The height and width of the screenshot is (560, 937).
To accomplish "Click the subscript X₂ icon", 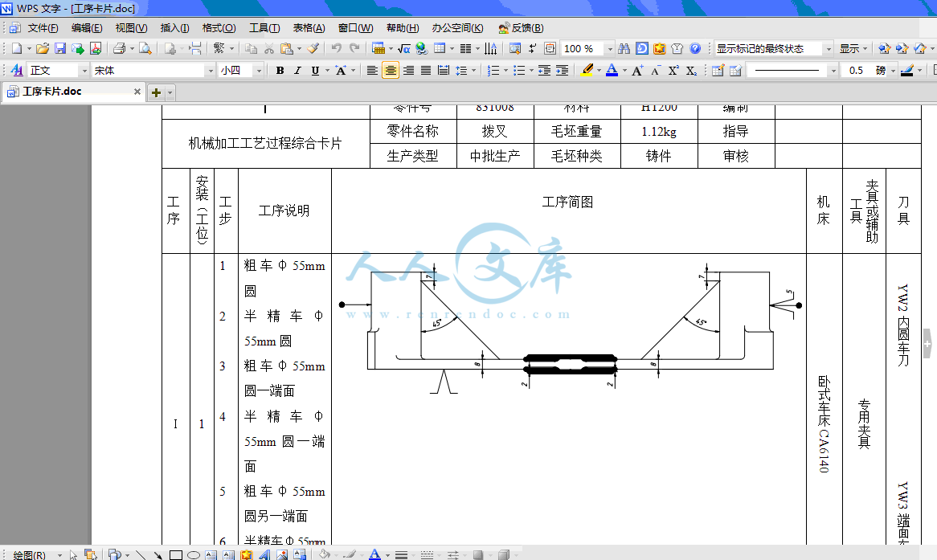I will tap(691, 71).
